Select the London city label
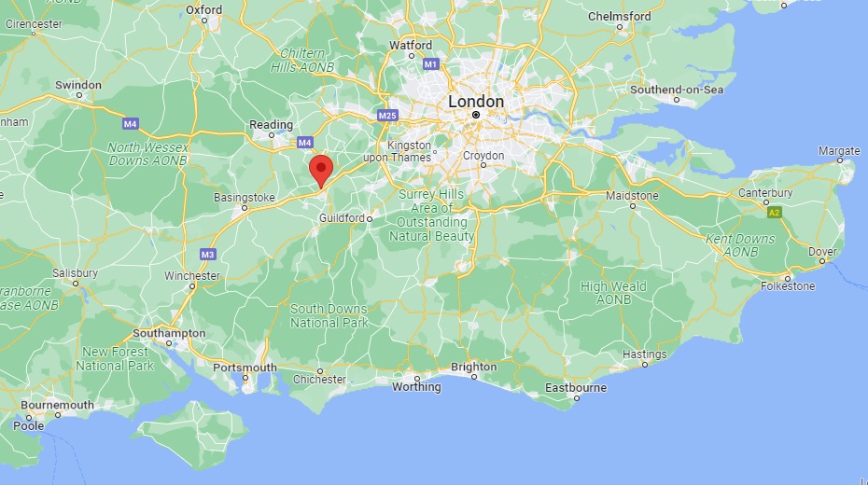This screenshot has height=486, width=868. pos(476,102)
